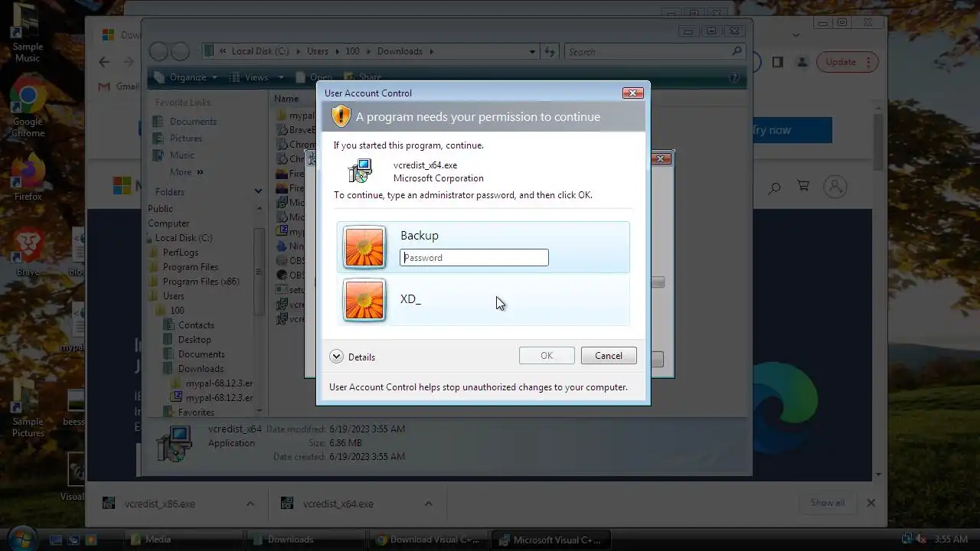Click the Name column header in Explorer
Image resolution: width=980 pixels, height=551 pixels.
[286, 99]
